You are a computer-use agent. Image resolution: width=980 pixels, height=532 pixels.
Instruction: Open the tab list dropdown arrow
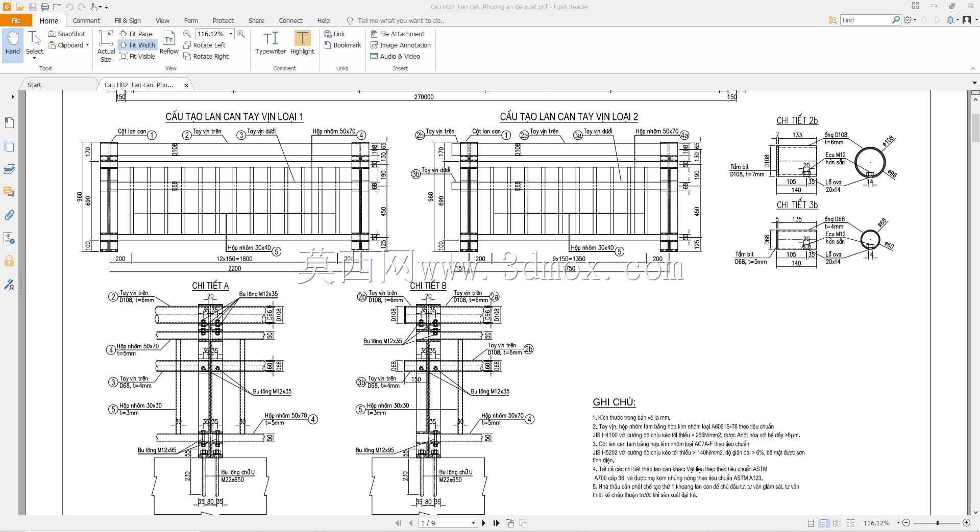(x=974, y=83)
